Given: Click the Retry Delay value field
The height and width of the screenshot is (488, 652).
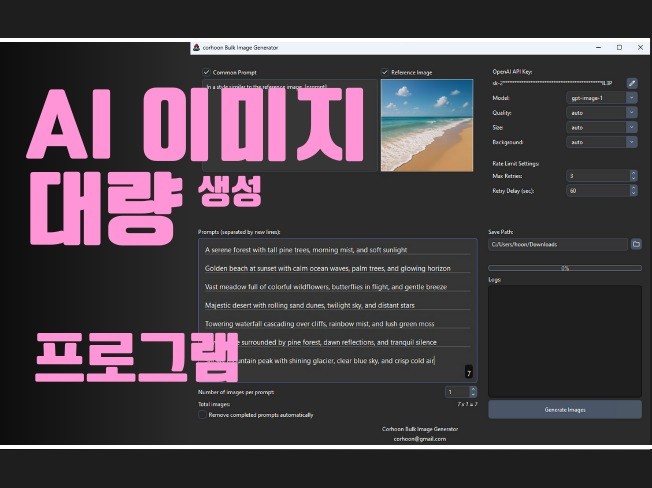Looking at the screenshot, I should click(x=598, y=190).
